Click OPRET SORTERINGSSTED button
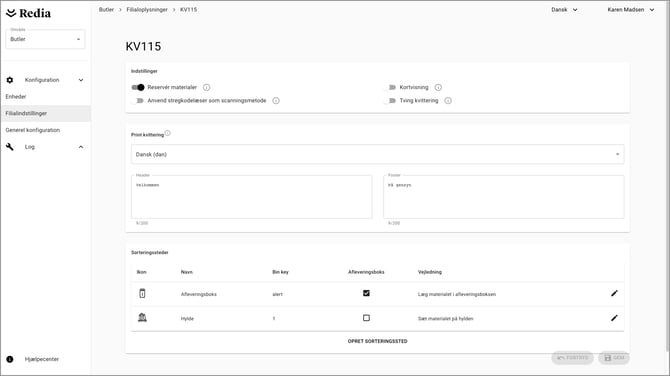The height and width of the screenshot is (376, 670). pos(377,341)
